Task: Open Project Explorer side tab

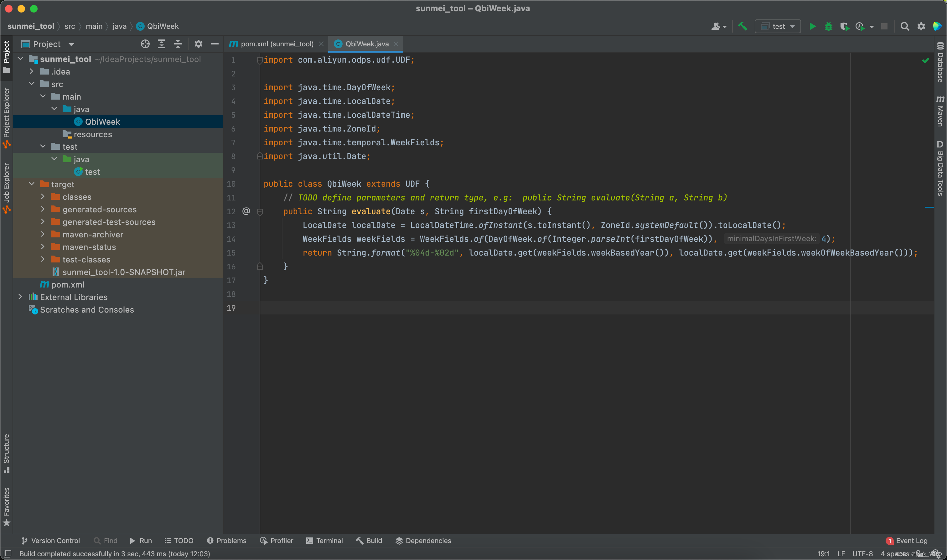Action: [6, 118]
